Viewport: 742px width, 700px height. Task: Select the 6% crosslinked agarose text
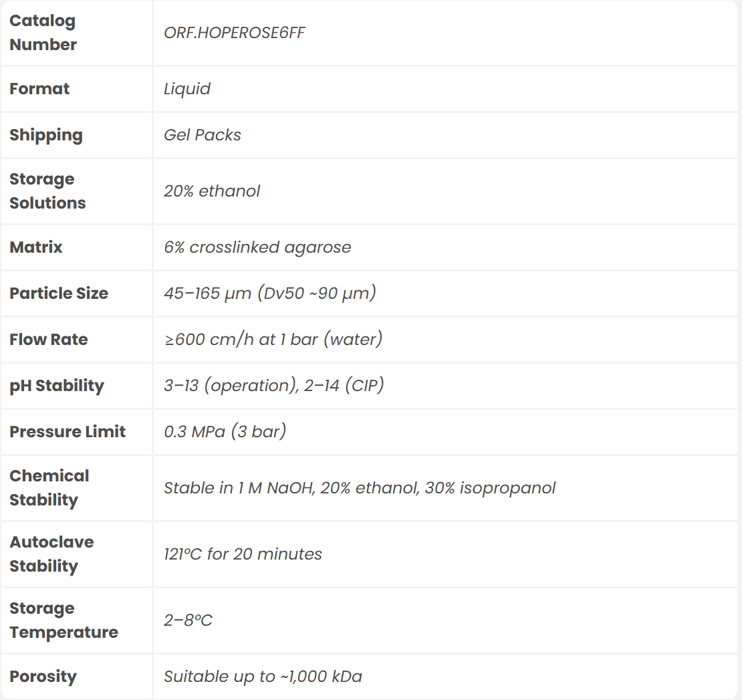pyautogui.click(x=257, y=247)
